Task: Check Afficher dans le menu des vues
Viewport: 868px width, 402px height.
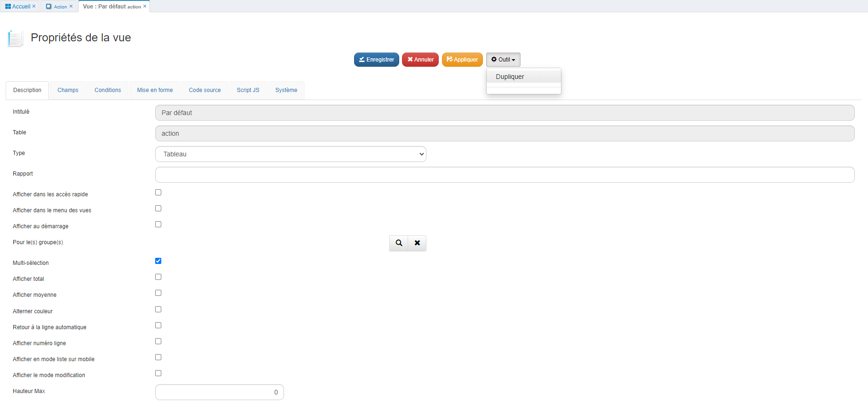Action: 158,209
